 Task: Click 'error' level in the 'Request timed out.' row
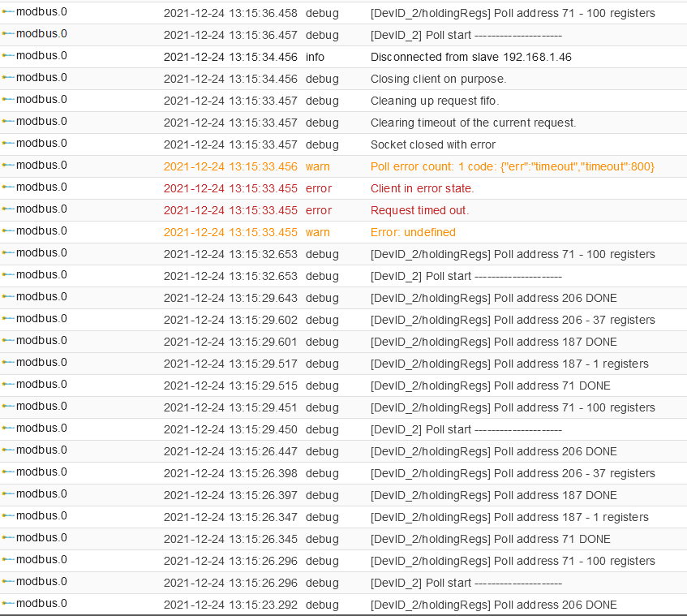point(319,210)
